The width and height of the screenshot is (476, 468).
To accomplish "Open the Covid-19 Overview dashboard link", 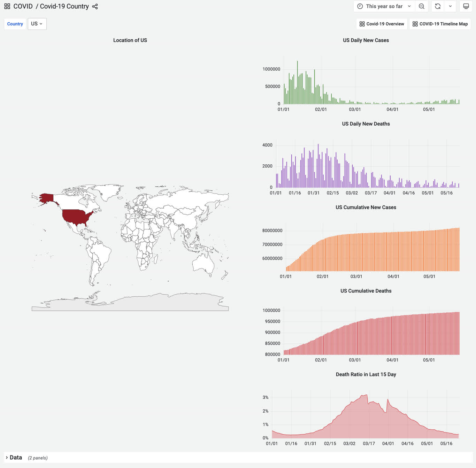I will (382, 24).
